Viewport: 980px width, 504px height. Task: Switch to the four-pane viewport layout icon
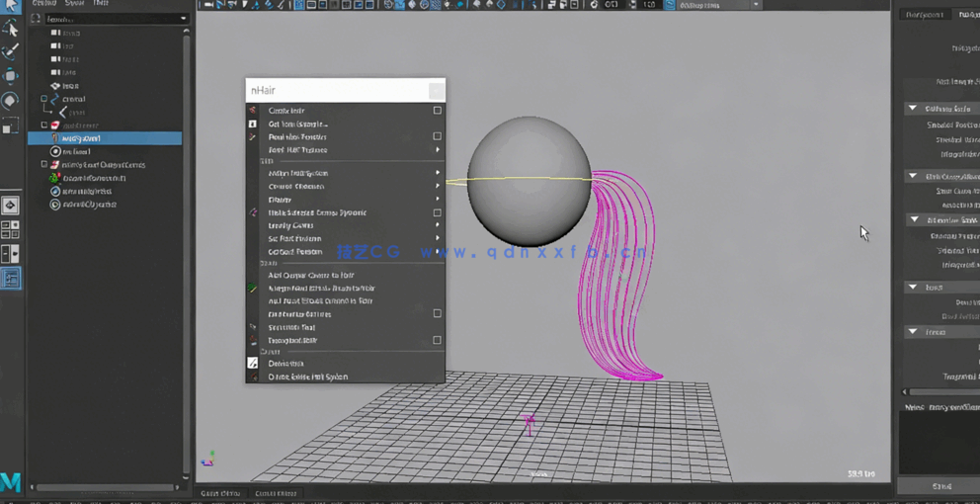[x=10, y=229]
